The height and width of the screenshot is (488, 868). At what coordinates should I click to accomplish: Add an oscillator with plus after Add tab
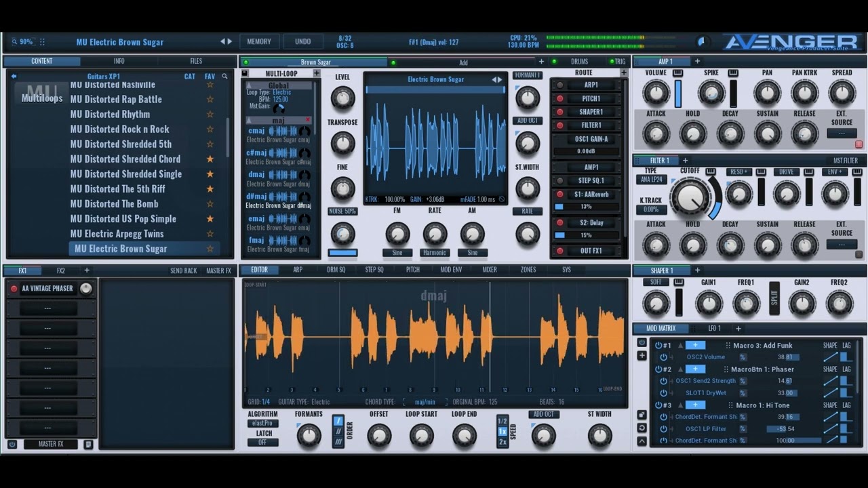541,62
